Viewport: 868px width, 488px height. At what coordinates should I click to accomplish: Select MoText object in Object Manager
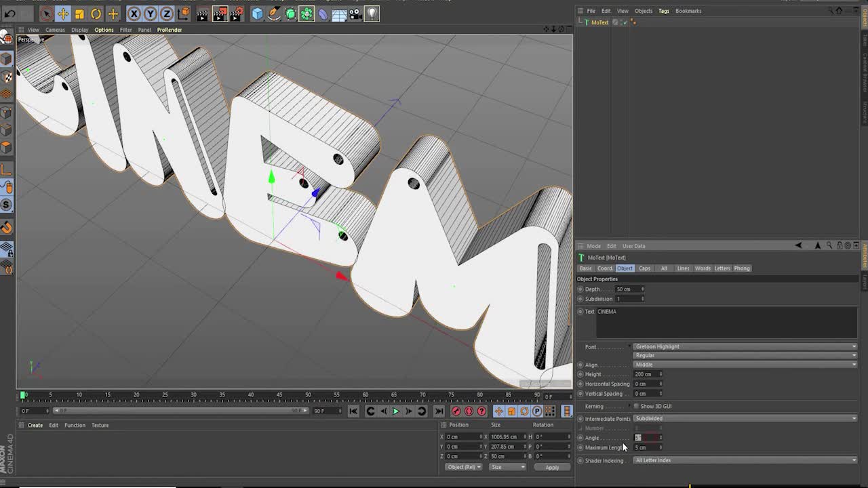point(599,22)
